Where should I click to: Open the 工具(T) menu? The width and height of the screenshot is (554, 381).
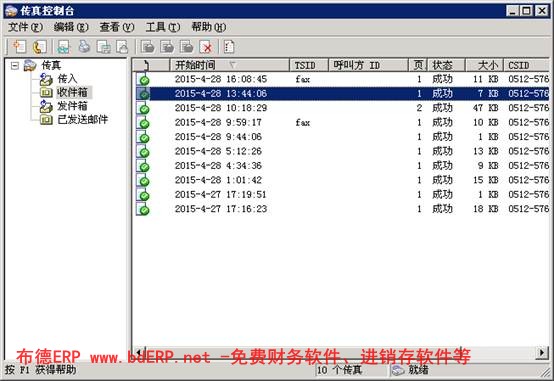click(163, 27)
